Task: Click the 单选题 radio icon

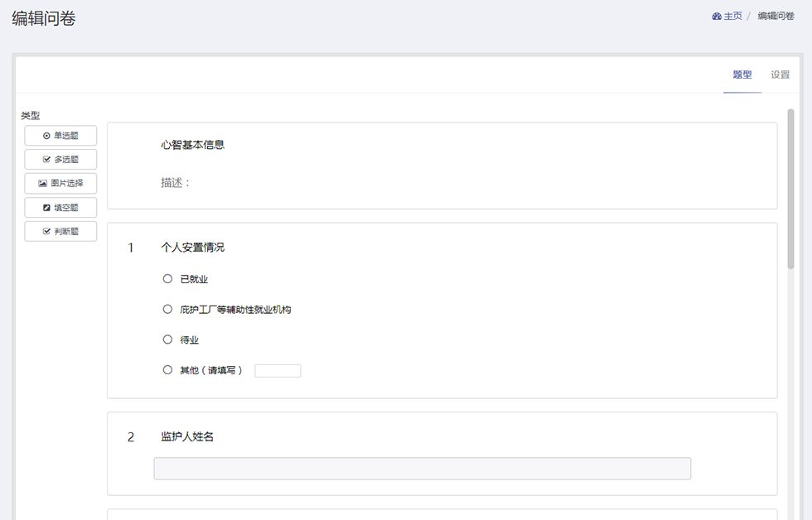Action: [x=46, y=136]
